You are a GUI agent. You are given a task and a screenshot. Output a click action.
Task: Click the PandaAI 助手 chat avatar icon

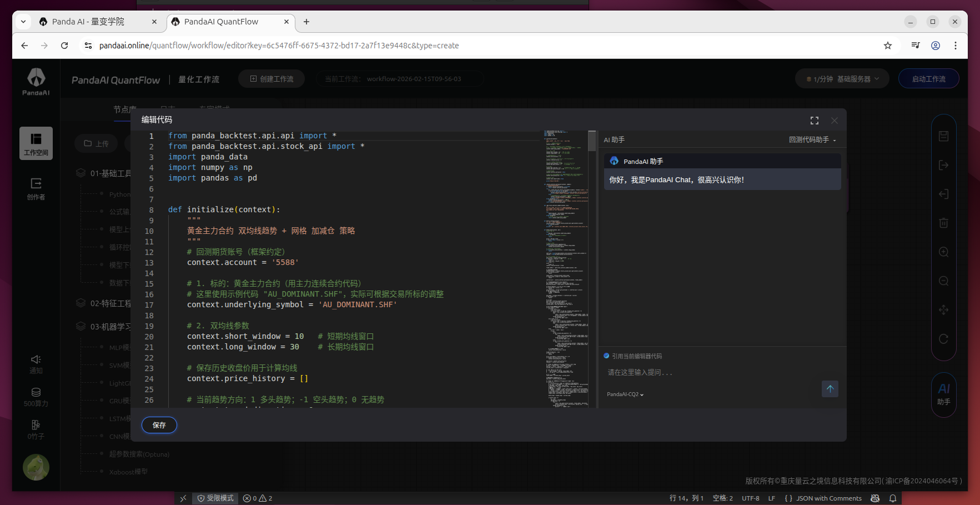coord(614,161)
